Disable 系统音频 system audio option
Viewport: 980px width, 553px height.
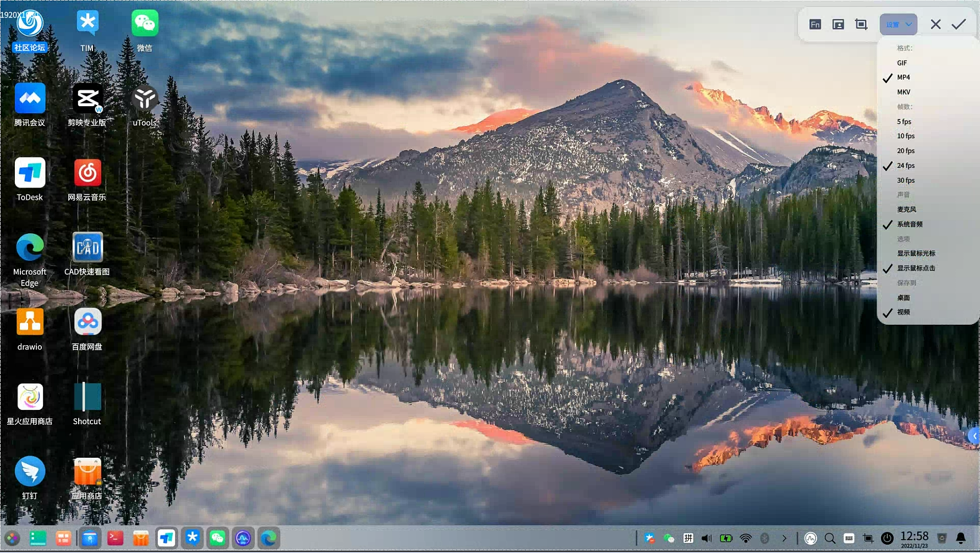coord(910,225)
